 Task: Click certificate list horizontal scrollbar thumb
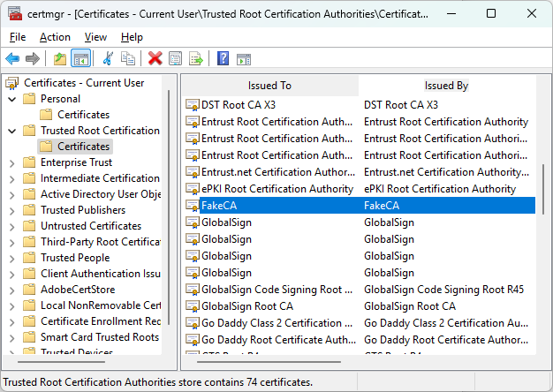point(269,362)
